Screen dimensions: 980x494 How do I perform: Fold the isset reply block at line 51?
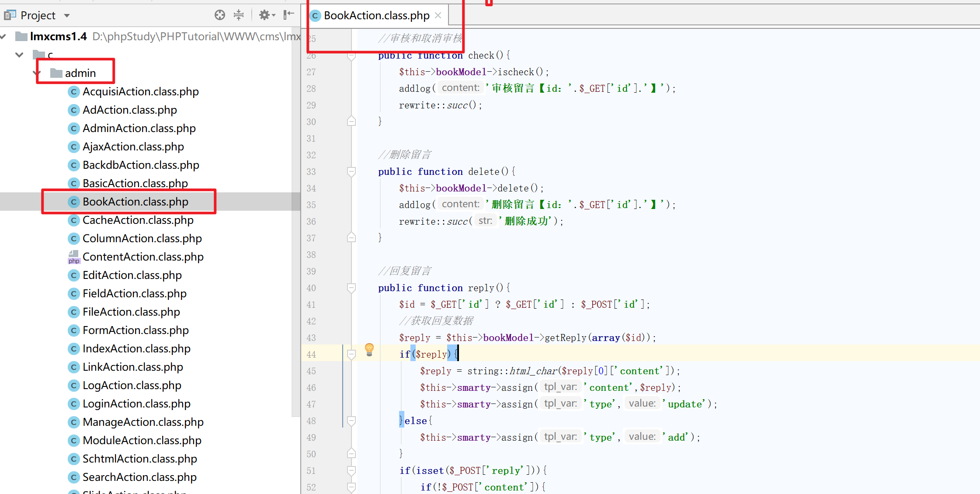(x=351, y=471)
